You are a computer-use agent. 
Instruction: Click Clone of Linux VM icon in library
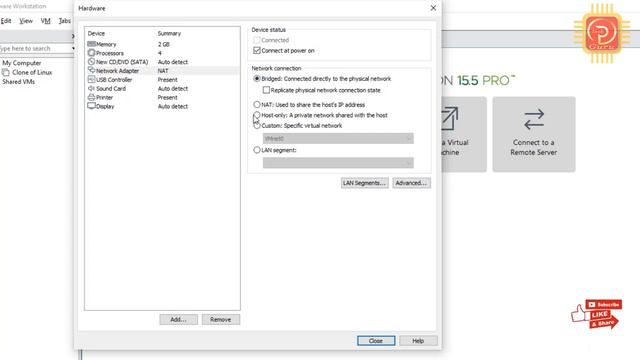tap(6, 73)
